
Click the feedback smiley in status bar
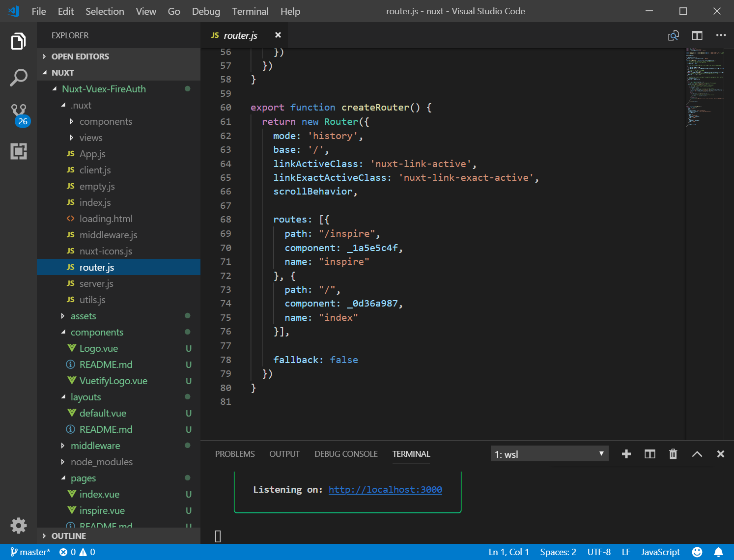pyautogui.click(x=697, y=552)
